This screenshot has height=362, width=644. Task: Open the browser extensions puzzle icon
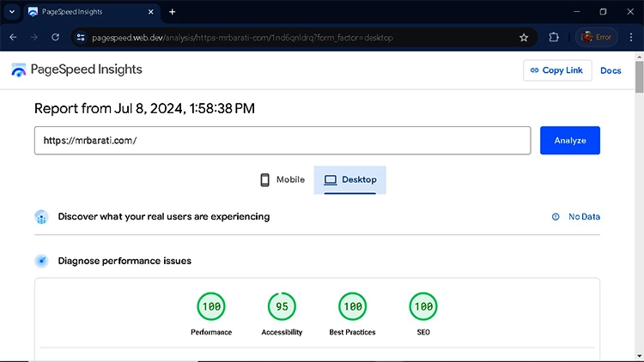tap(554, 38)
